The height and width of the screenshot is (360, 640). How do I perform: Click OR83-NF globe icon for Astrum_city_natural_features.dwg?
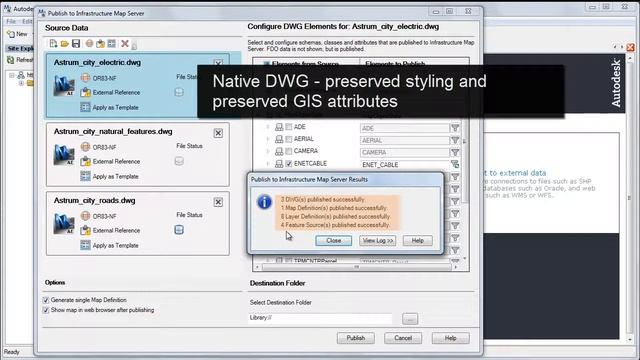point(85,147)
